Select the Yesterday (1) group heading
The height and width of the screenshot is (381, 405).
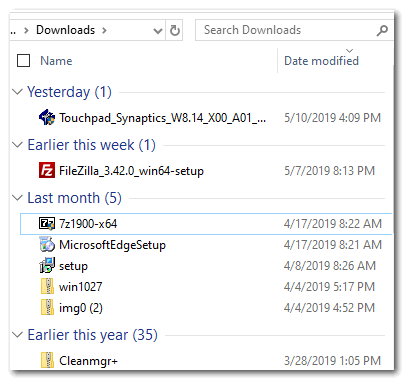pos(69,92)
